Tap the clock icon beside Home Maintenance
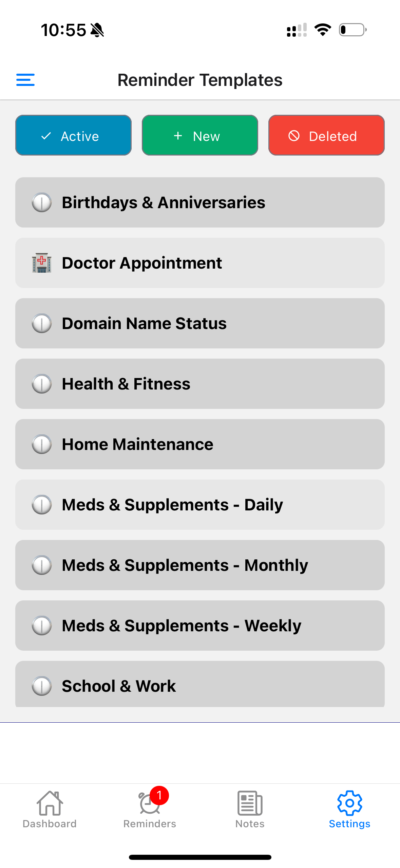 (x=42, y=445)
